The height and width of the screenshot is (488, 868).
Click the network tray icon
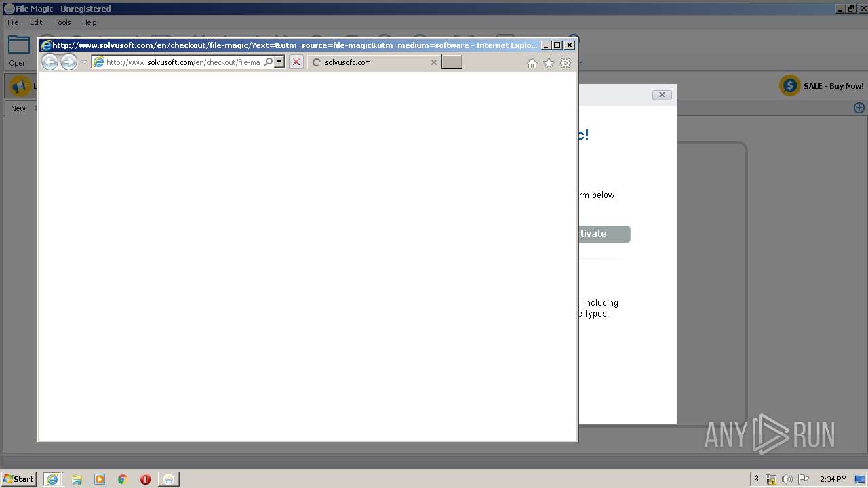pyautogui.click(x=771, y=479)
